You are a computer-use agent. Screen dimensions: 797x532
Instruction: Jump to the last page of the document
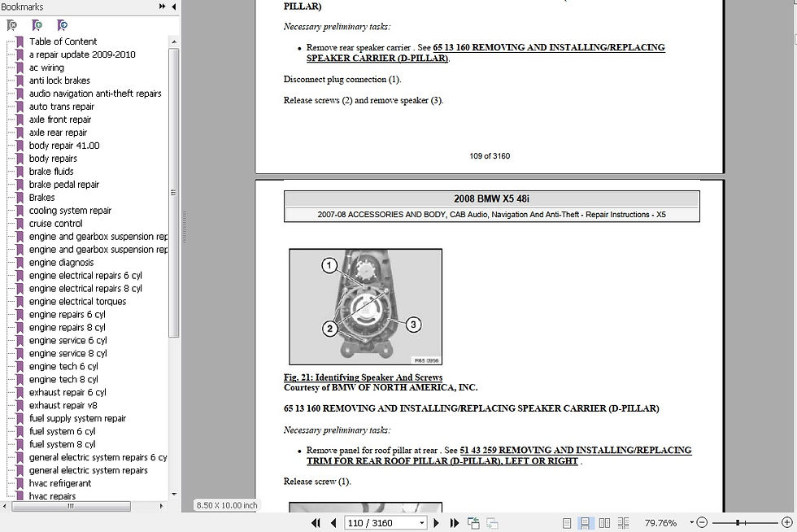(455, 523)
